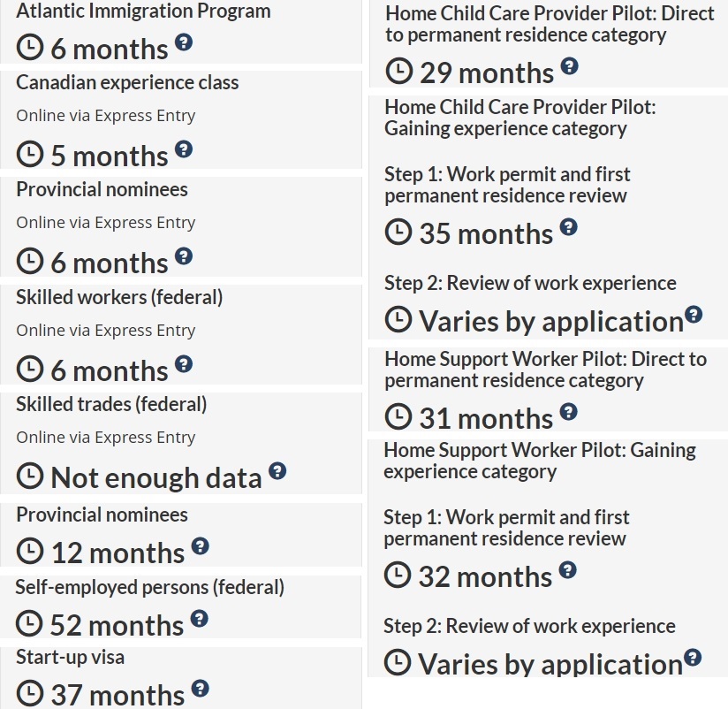Click help icon beside Atlantic Immigration Program time
Screen dimensions: 728x709
[183, 42]
